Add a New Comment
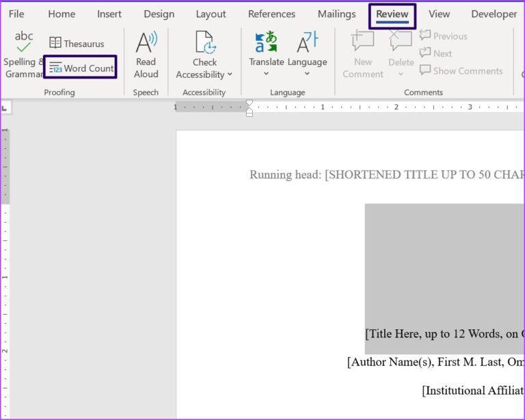The height and width of the screenshot is (420, 525). coord(362,55)
